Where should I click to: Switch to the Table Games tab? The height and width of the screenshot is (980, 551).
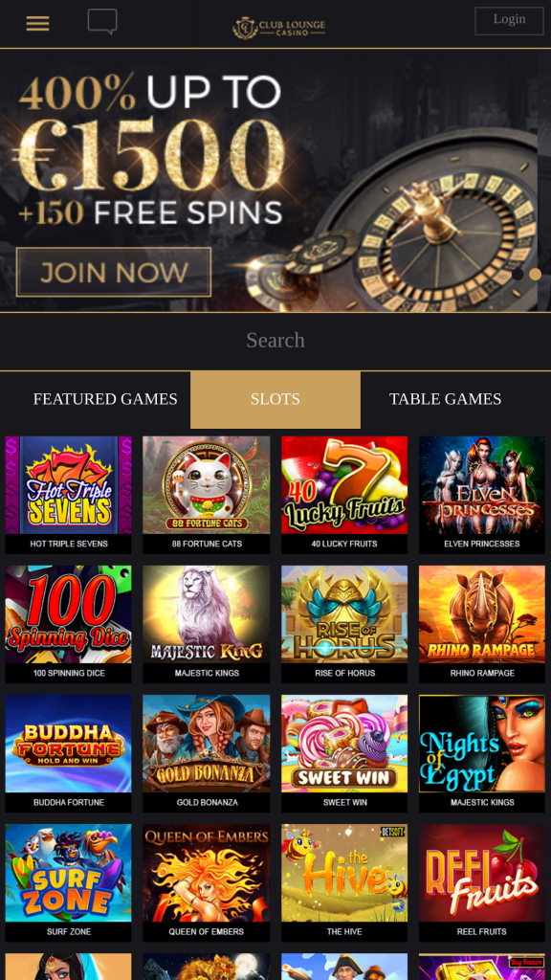[446, 399]
